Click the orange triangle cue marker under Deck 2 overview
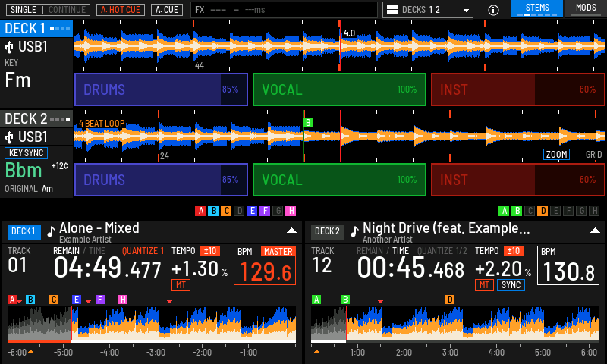This screenshot has width=607, height=364. pyautogui.click(x=316, y=352)
